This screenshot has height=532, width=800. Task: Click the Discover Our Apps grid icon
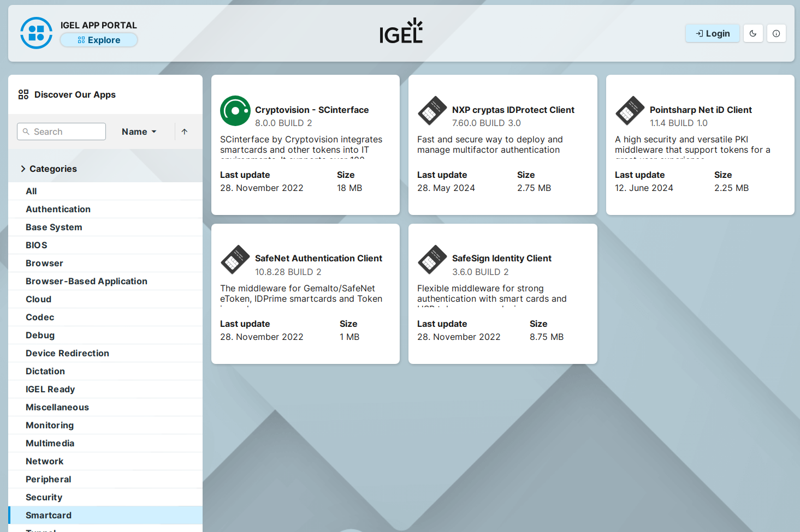click(23, 94)
